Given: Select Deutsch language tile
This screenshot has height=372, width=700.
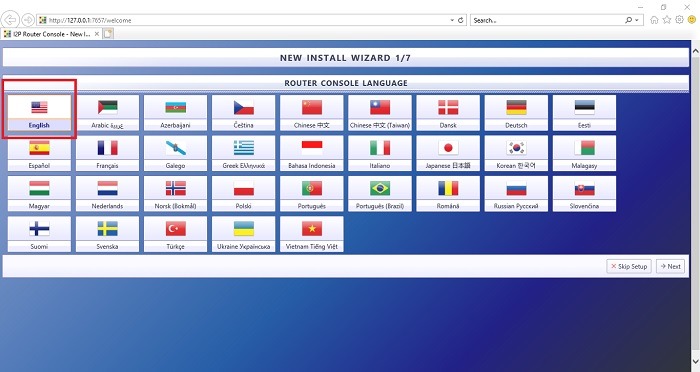Looking at the screenshot, I should (x=516, y=113).
